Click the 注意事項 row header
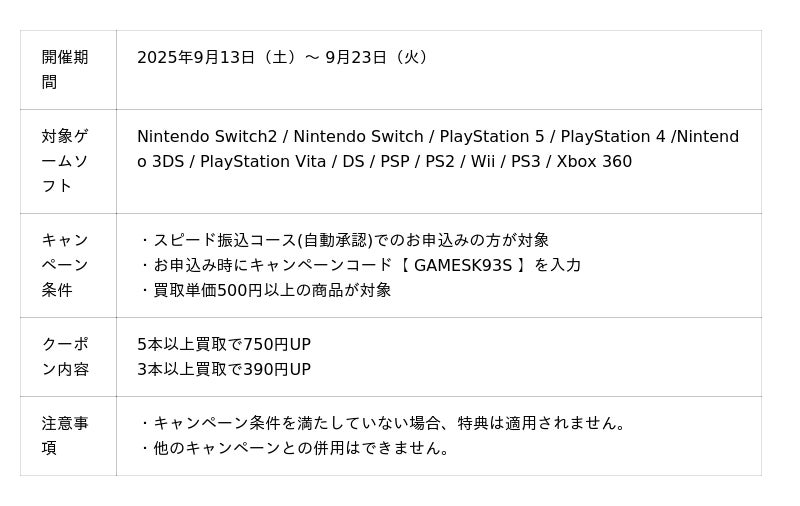The width and height of the screenshot is (800, 506). pyautogui.click(x=65, y=436)
